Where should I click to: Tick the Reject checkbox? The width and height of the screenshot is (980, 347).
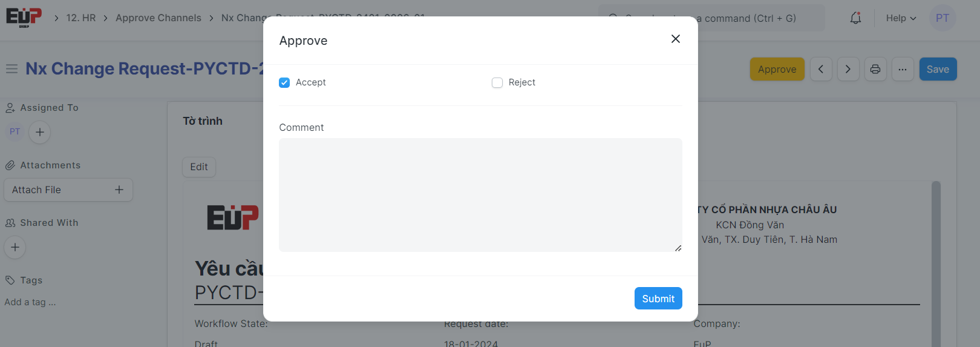(x=497, y=82)
